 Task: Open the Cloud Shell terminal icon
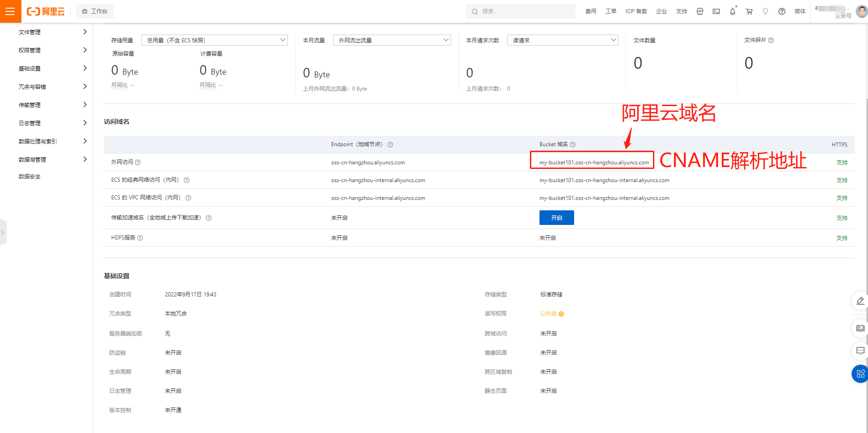(x=716, y=11)
